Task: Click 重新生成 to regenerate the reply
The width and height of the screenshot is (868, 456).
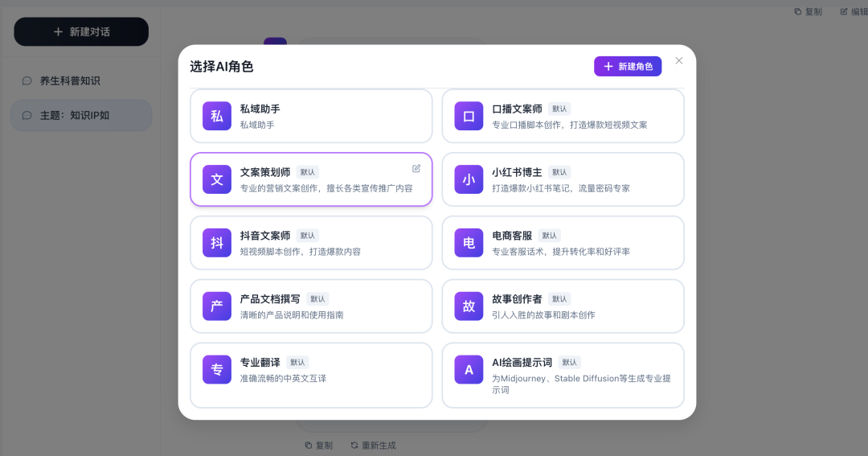Action: click(374, 445)
